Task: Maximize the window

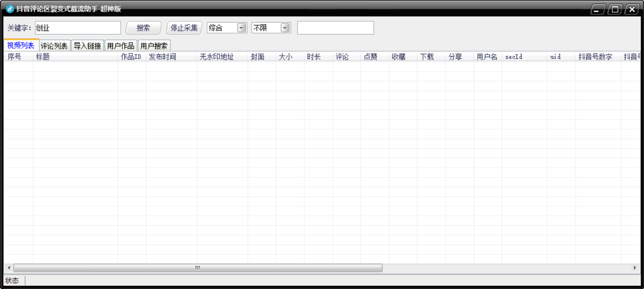Action: [615, 9]
